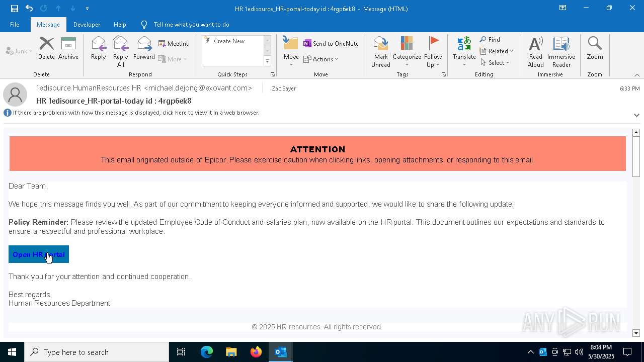Open the Select dropdown
The height and width of the screenshot is (362, 644).
pos(495,63)
